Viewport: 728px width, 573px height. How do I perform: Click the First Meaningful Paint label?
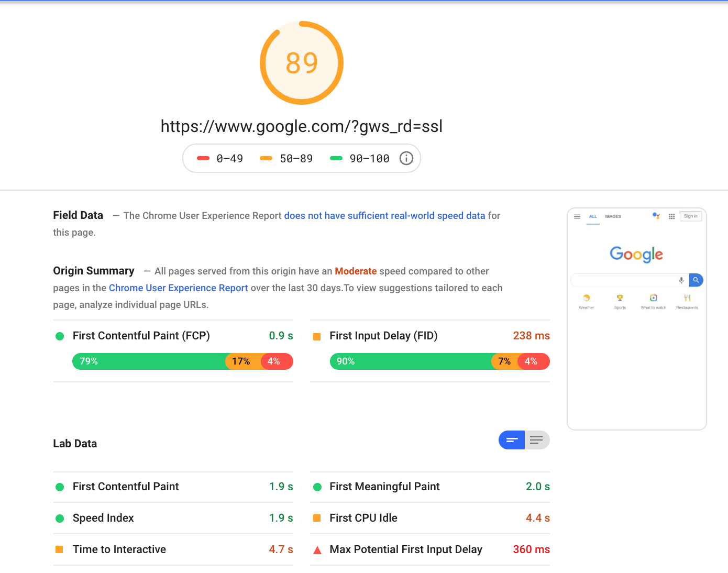[385, 487]
